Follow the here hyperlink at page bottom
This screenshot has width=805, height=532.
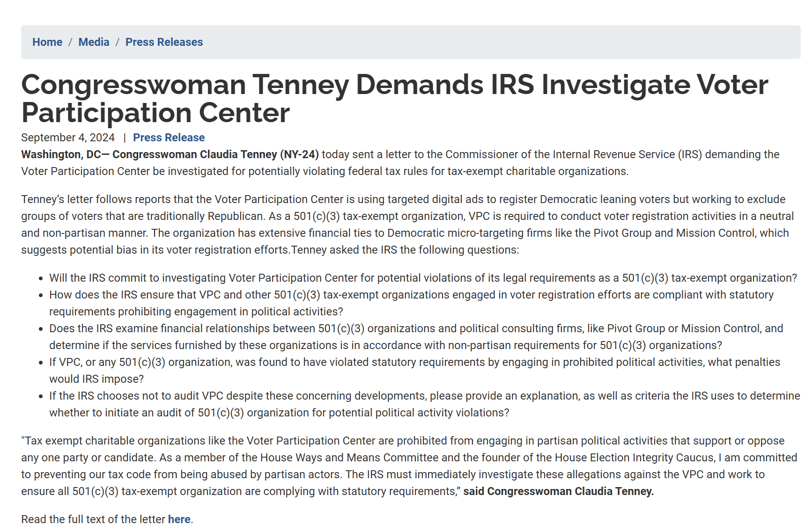pos(178,519)
